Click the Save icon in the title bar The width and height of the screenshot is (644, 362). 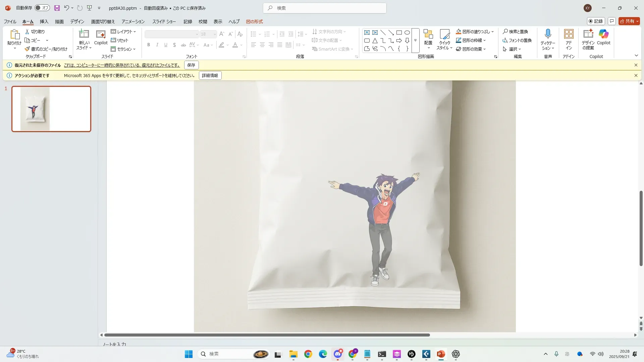pos(57,8)
